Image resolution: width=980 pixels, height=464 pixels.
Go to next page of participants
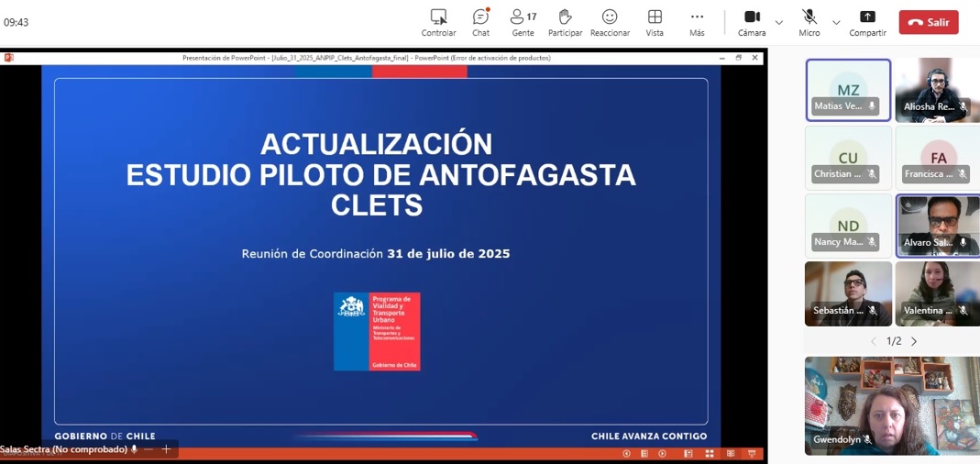914,341
